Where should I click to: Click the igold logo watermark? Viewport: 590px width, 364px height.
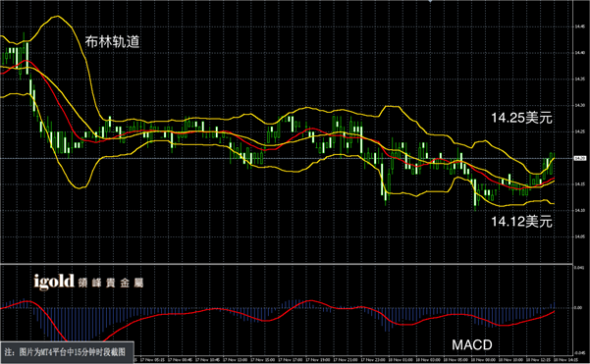[54, 282]
